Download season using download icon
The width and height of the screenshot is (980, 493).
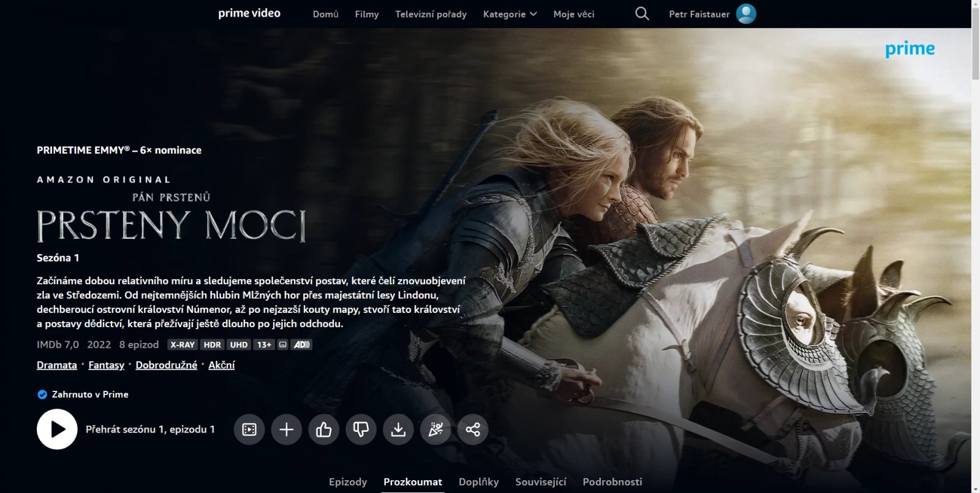398,429
